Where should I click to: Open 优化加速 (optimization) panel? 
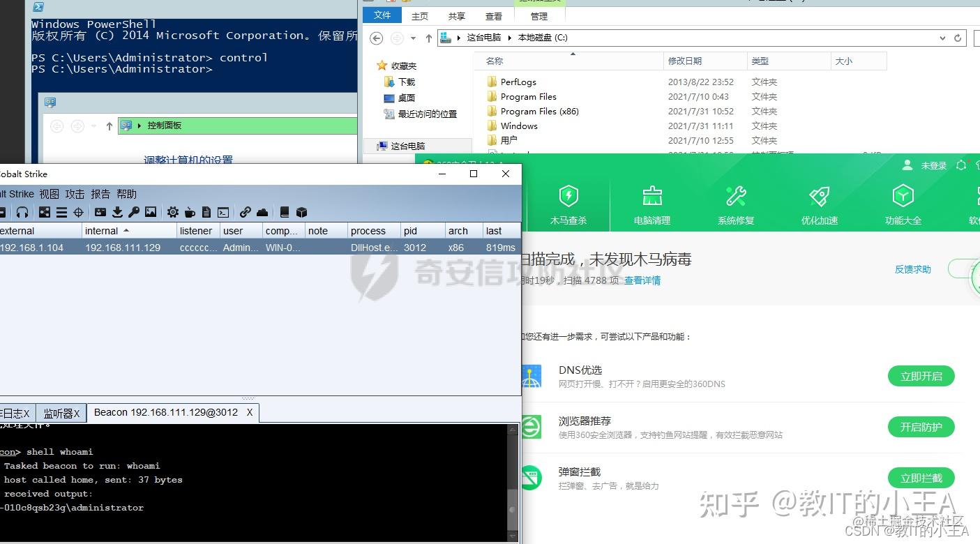(x=818, y=204)
